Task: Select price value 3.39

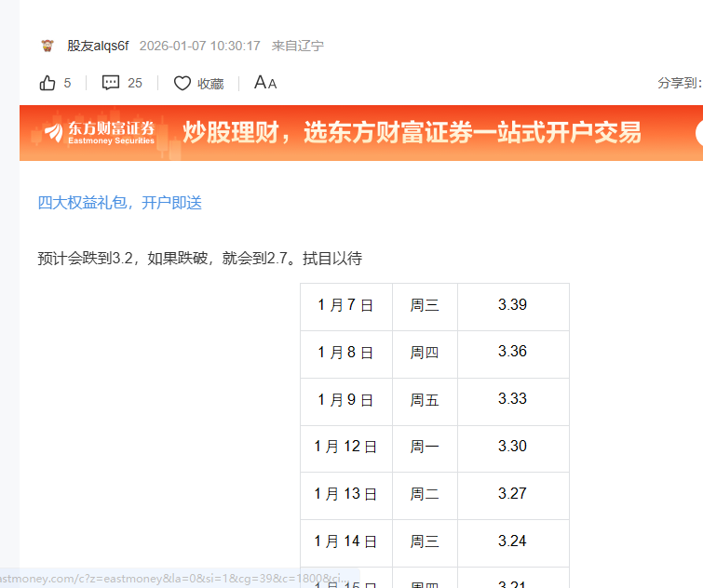Action: tap(512, 304)
